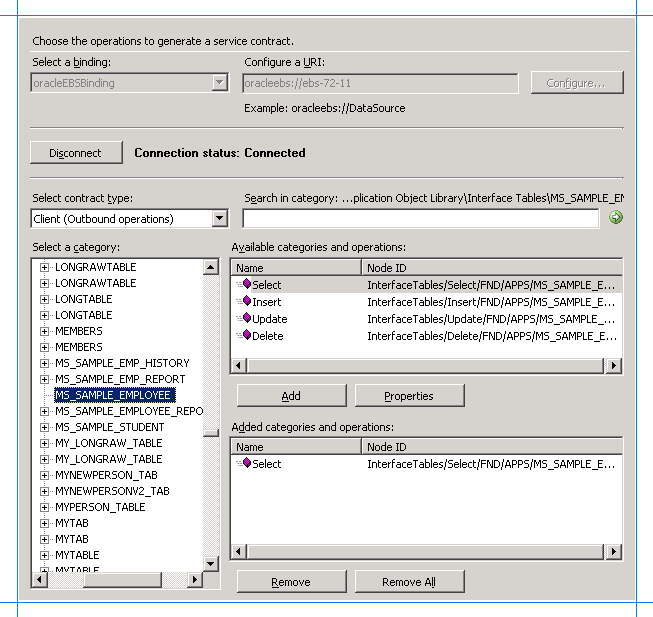
Task: Click the Disconnect button
Action: click(76, 153)
